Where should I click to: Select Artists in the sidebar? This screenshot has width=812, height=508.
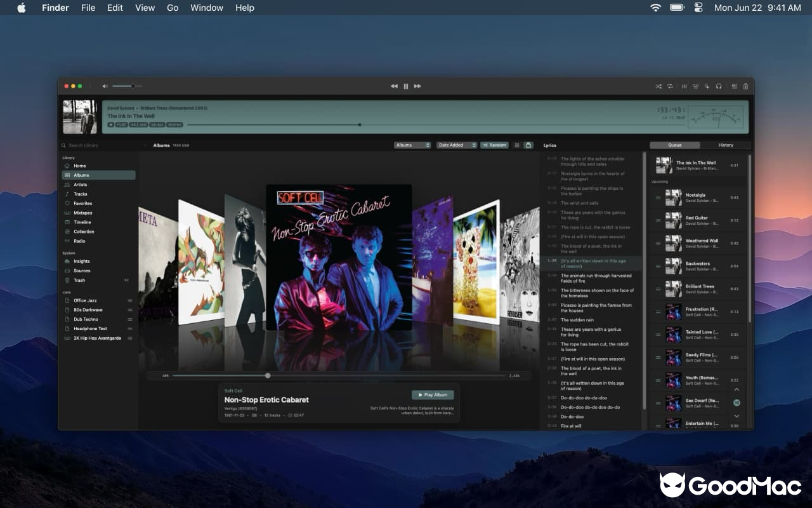coord(98,185)
